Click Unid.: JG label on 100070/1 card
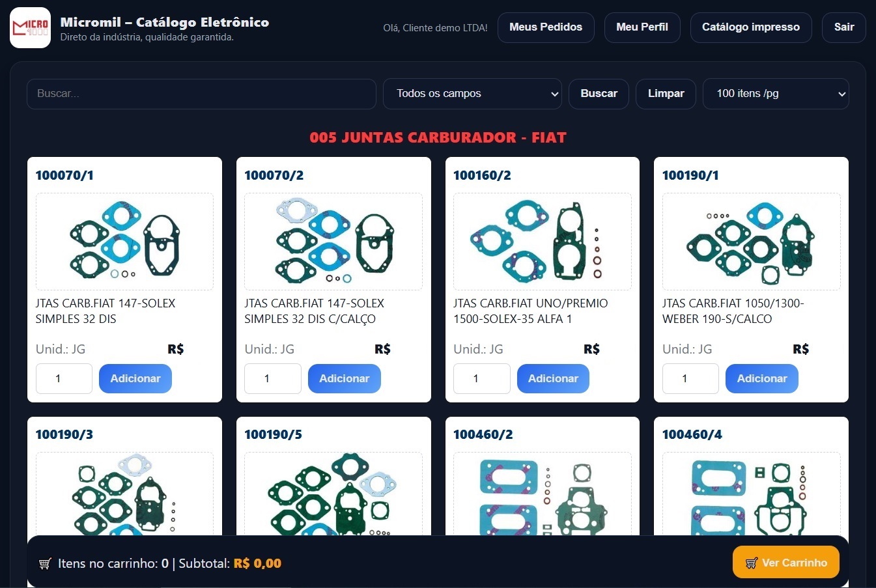The image size is (876, 588). (x=61, y=350)
